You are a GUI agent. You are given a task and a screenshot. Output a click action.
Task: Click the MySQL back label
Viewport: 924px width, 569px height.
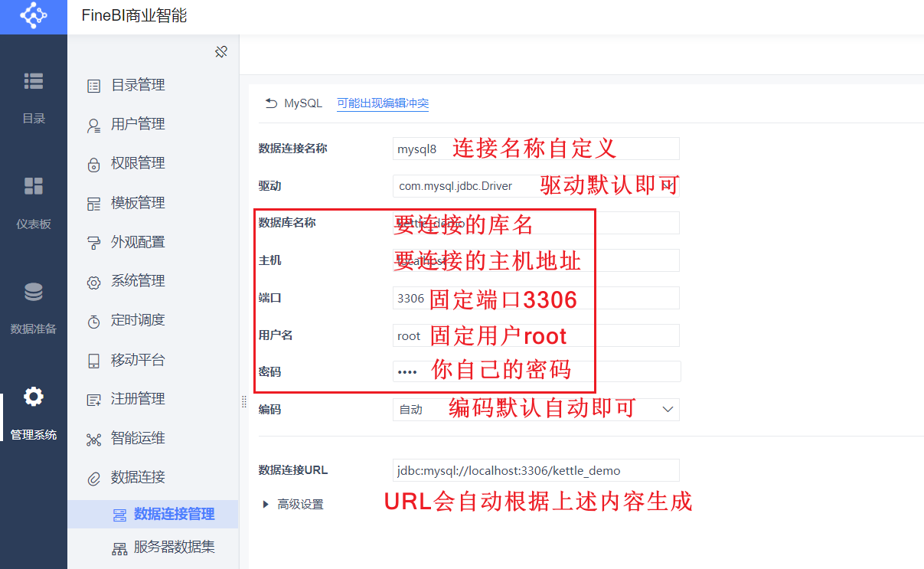pyautogui.click(x=303, y=103)
